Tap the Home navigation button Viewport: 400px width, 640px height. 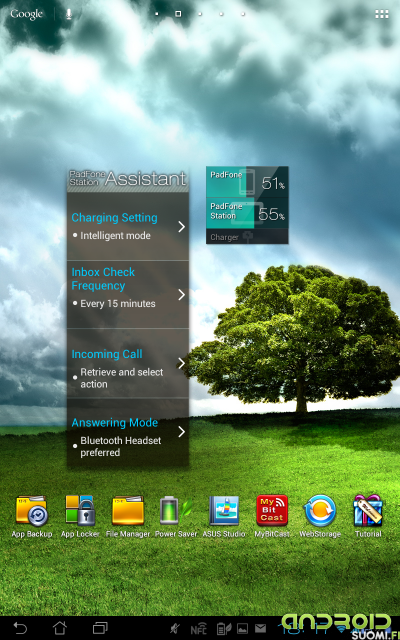(x=60, y=628)
